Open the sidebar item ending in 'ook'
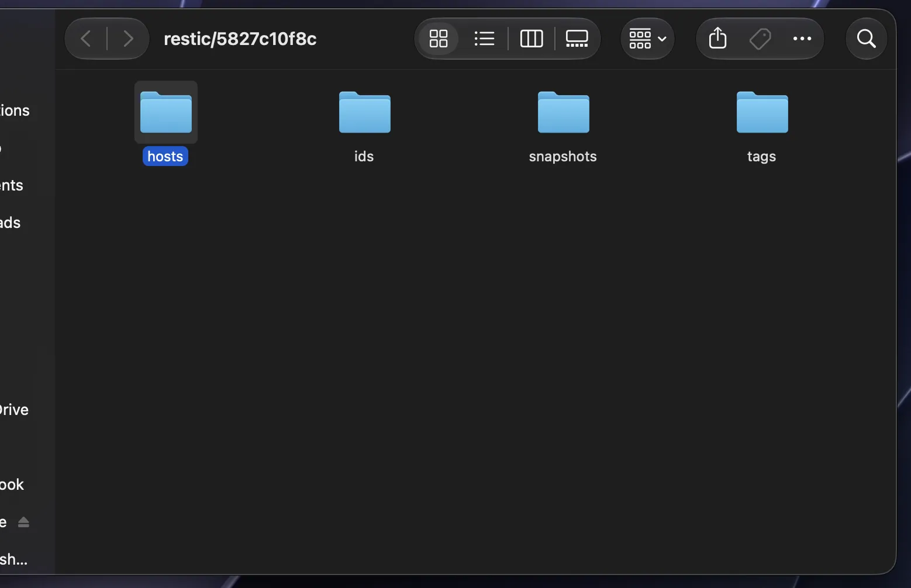 pos(12,485)
